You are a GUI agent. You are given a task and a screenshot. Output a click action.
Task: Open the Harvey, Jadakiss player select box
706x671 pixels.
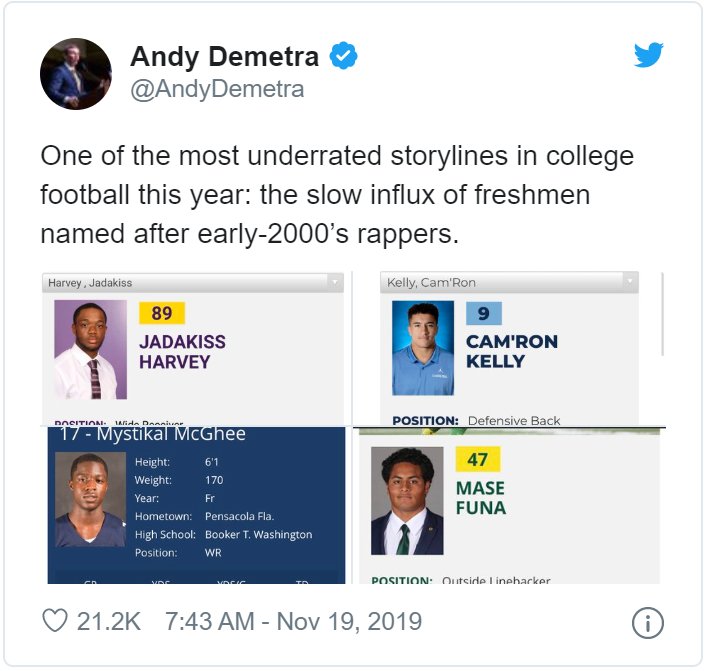(x=193, y=283)
